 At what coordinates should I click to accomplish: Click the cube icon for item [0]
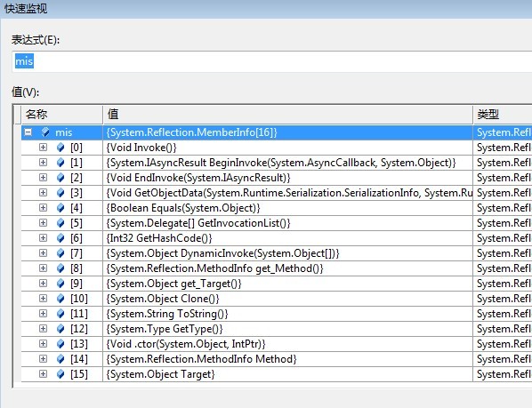(60, 148)
